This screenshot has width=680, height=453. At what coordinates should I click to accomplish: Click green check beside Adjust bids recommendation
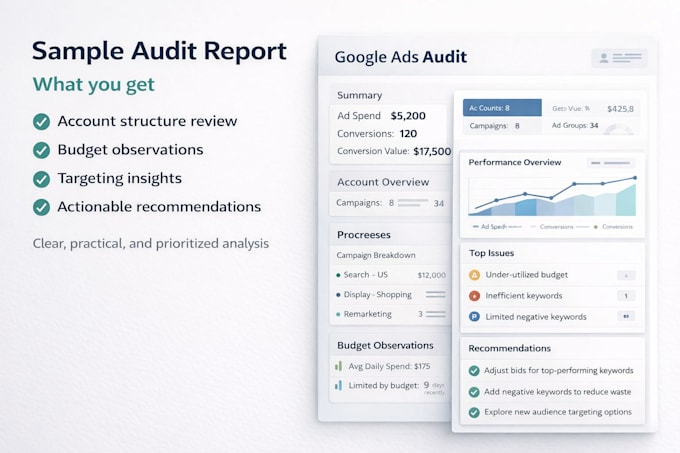click(x=474, y=371)
